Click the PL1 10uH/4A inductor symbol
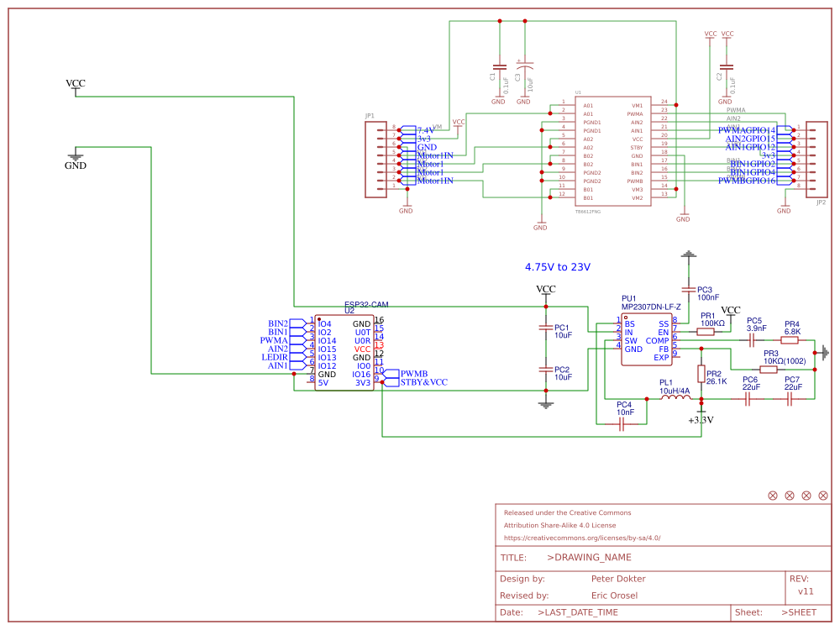840x630 pixels. (675, 398)
